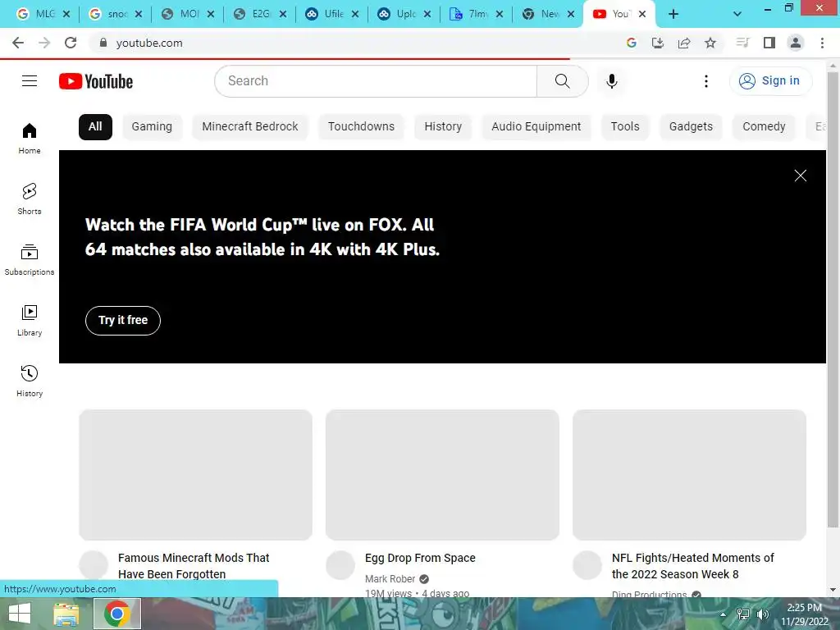Dismiss the FIFA World Cup banner
840x630 pixels.
801,176
